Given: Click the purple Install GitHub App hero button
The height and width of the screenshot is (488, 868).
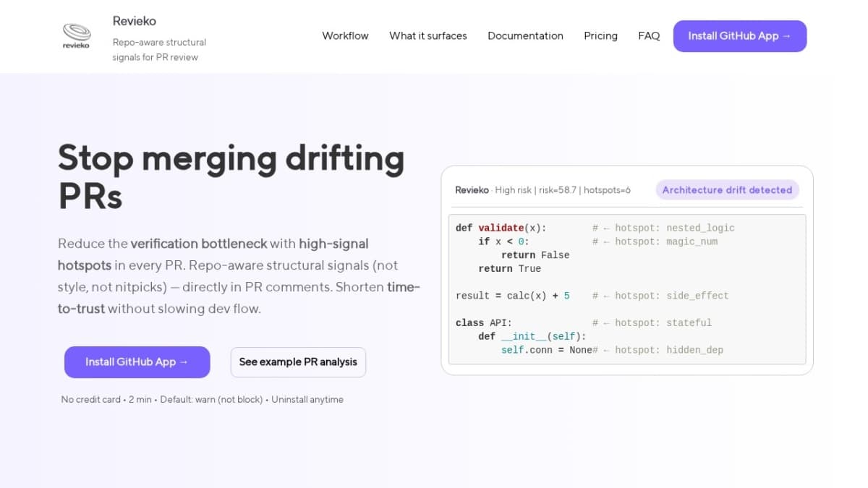Looking at the screenshot, I should tap(137, 361).
